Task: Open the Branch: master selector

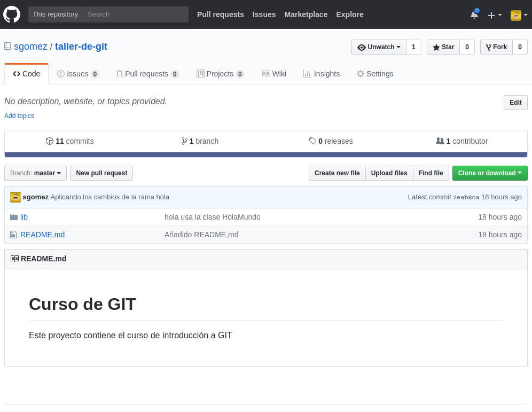Action: pyautogui.click(x=35, y=173)
